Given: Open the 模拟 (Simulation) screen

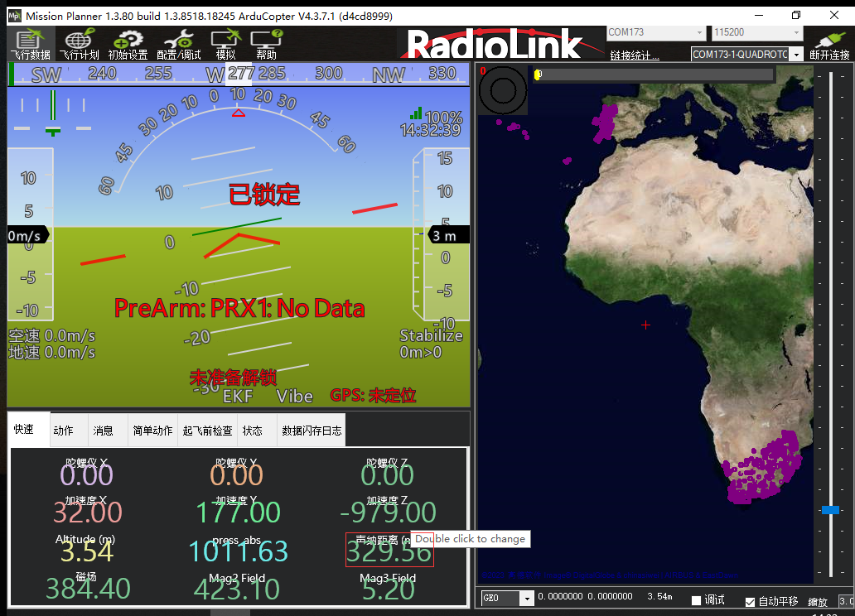Looking at the screenshot, I should [225, 43].
